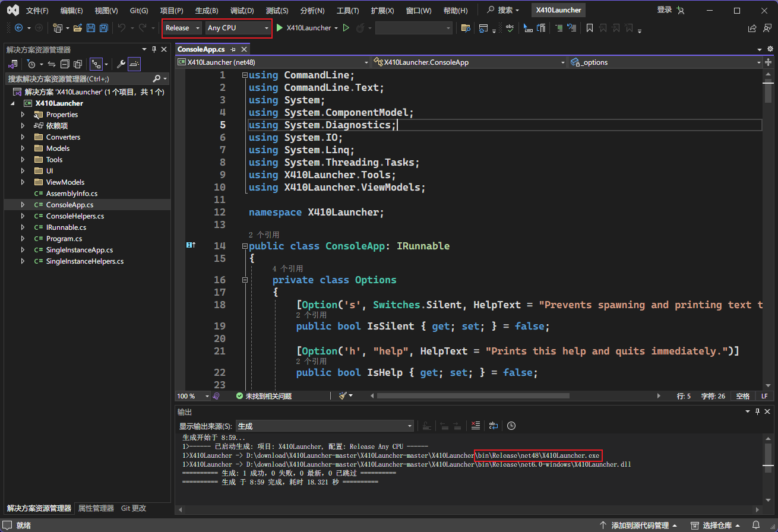Open the Release configuration dropdown
This screenshot has width=778, height=532.
point(183,28)
